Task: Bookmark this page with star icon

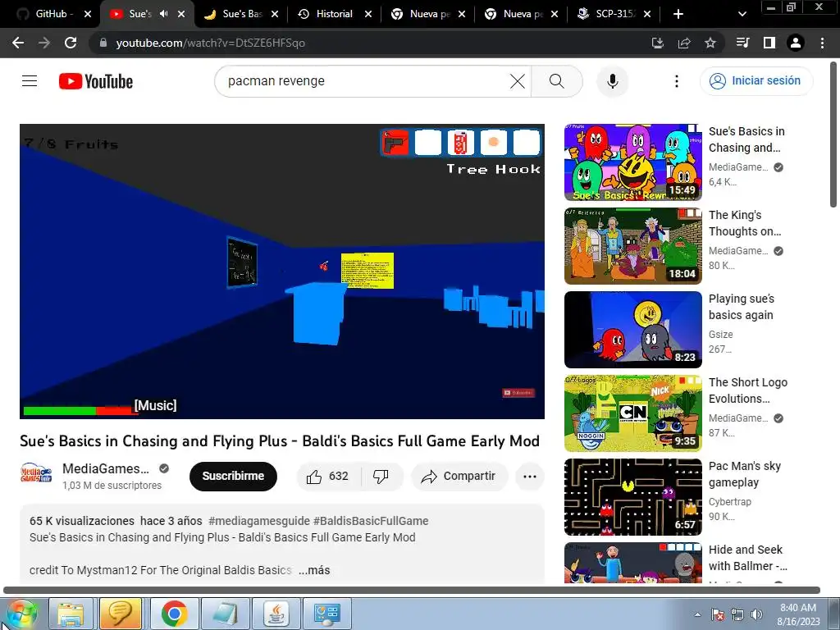Action: (x=710, y=43)
